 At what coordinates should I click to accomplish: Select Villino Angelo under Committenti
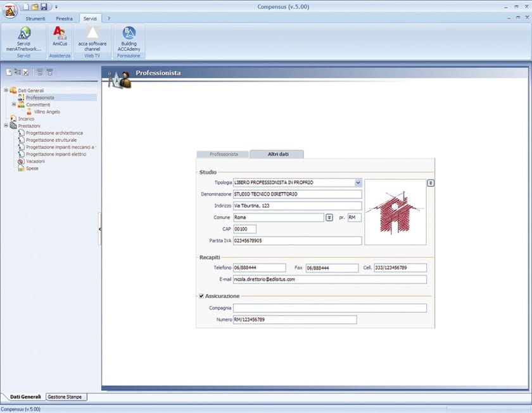pos(46,111)
